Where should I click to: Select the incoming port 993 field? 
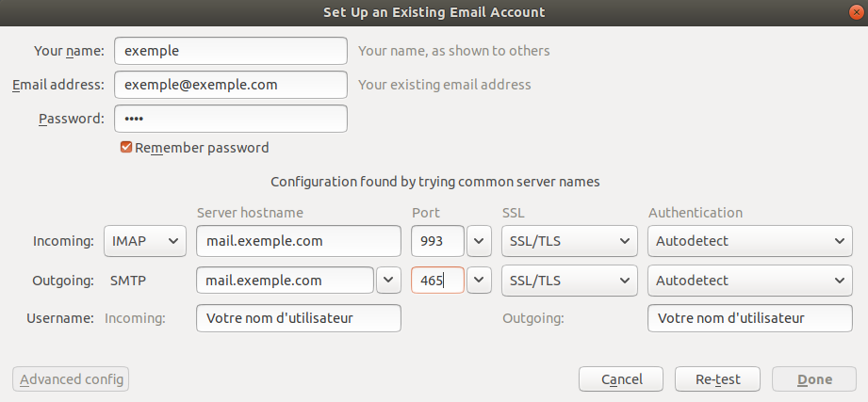click(437, 241)
